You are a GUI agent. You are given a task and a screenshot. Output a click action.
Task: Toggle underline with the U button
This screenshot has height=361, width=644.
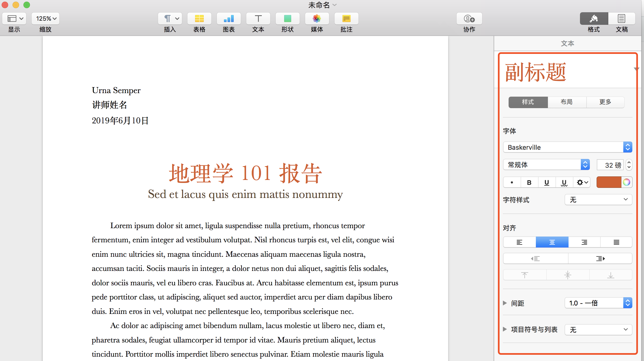[x=547, y=182]
